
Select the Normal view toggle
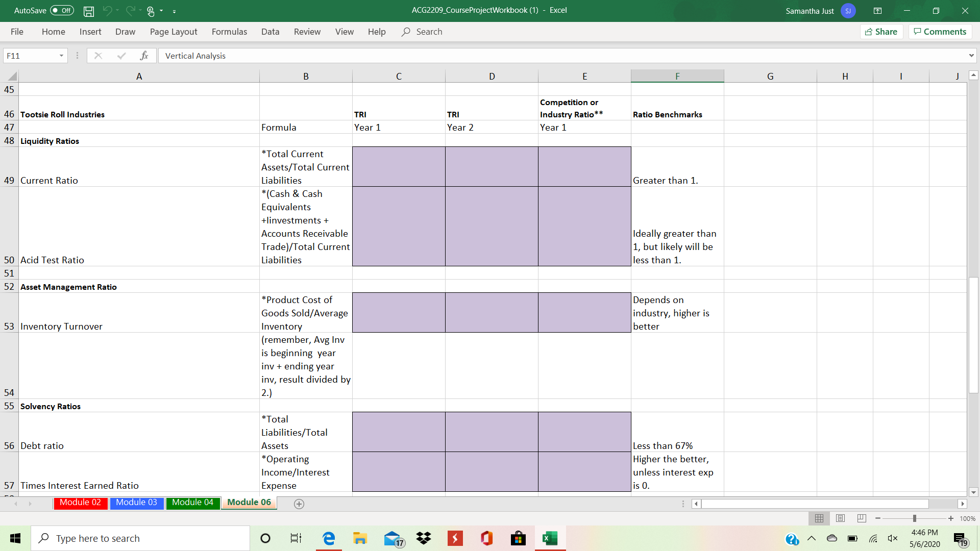(819, 518)
